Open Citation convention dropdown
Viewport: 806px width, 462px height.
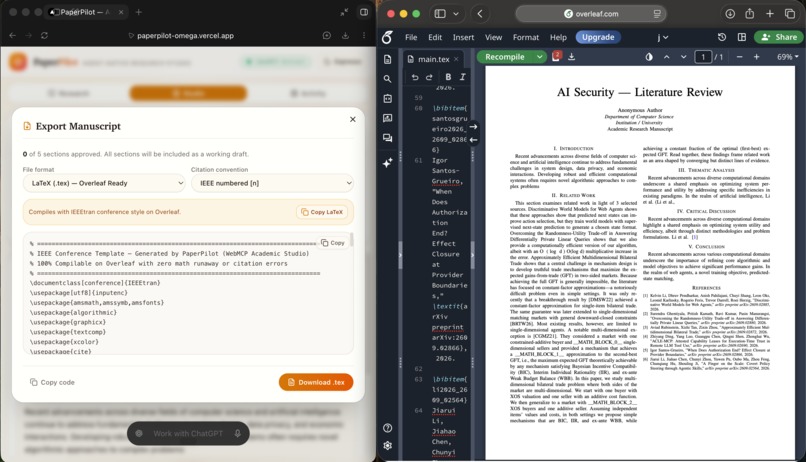pos(272,183)
